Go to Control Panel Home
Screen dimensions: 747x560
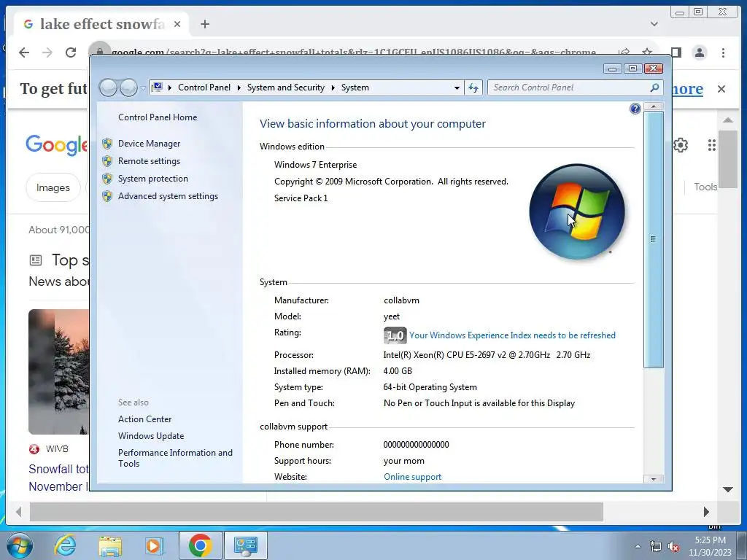[158, 117]
